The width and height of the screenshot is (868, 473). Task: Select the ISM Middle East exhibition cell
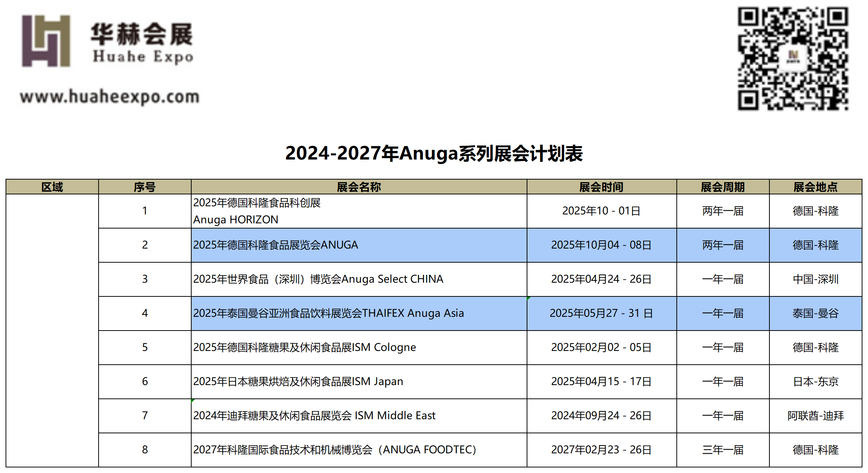click(x=359, y=416)
